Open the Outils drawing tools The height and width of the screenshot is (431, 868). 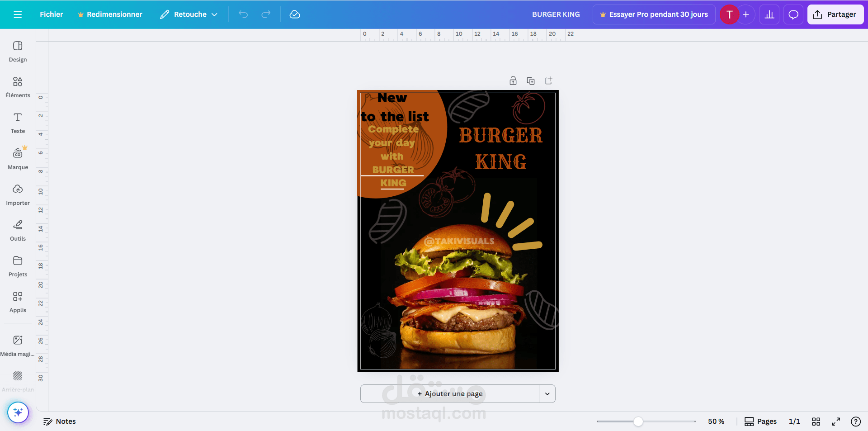coord(18,231)
